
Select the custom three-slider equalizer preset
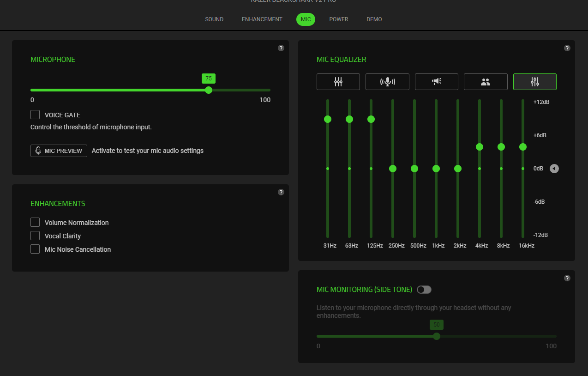click(535, 82)
